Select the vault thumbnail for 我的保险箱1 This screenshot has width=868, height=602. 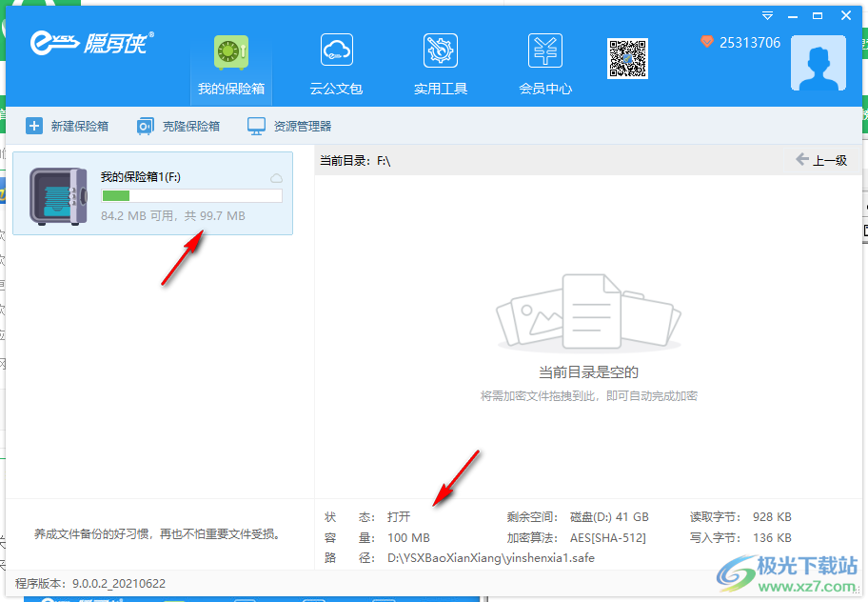pos(57,194)
